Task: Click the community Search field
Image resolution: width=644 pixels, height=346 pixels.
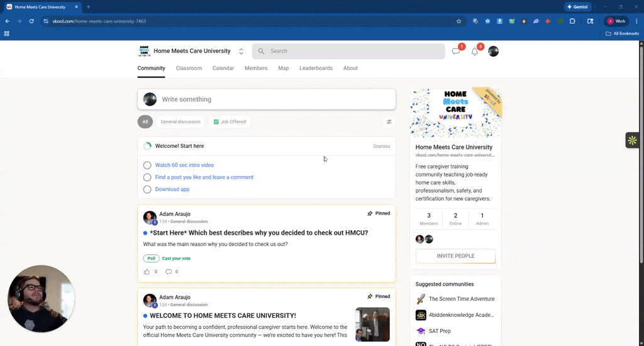Action: point(348,52)
